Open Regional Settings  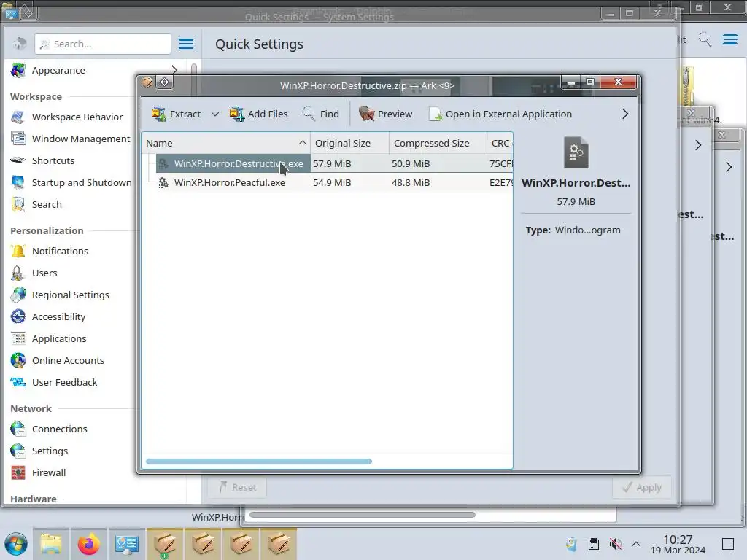click(71, 295)
